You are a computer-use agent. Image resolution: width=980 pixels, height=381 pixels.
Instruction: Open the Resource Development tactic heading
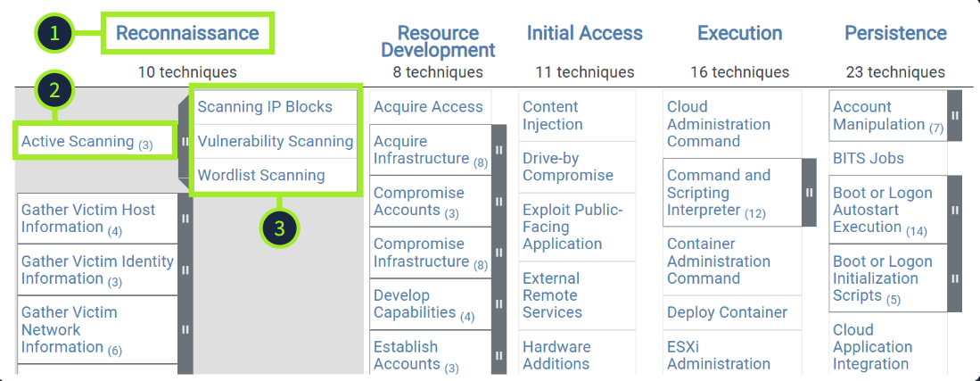click(x=438, y=42)
